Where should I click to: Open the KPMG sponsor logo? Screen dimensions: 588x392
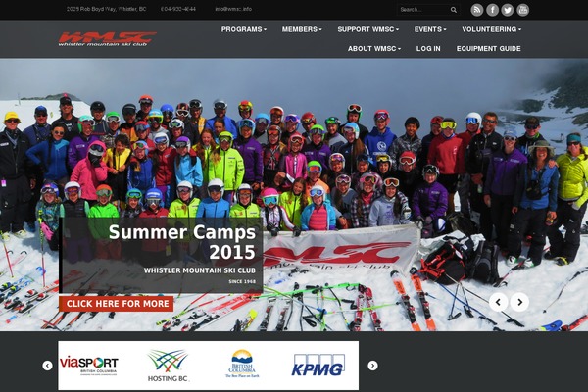point(318,365)
